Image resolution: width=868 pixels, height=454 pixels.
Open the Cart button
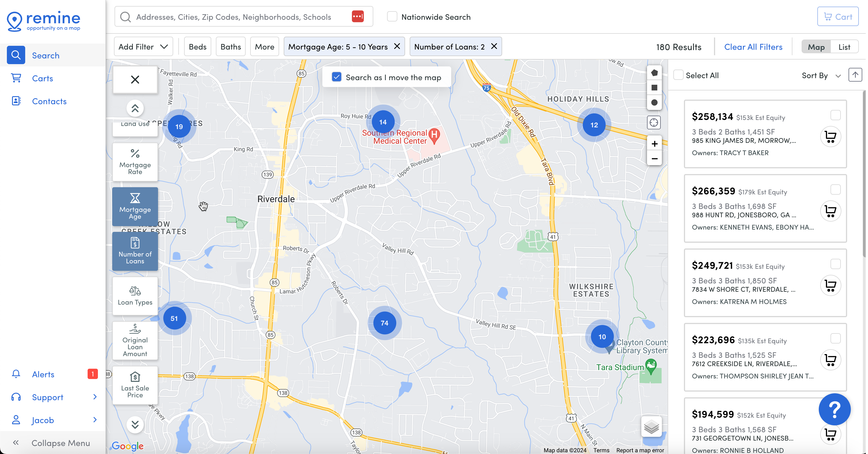click(838, 17)
